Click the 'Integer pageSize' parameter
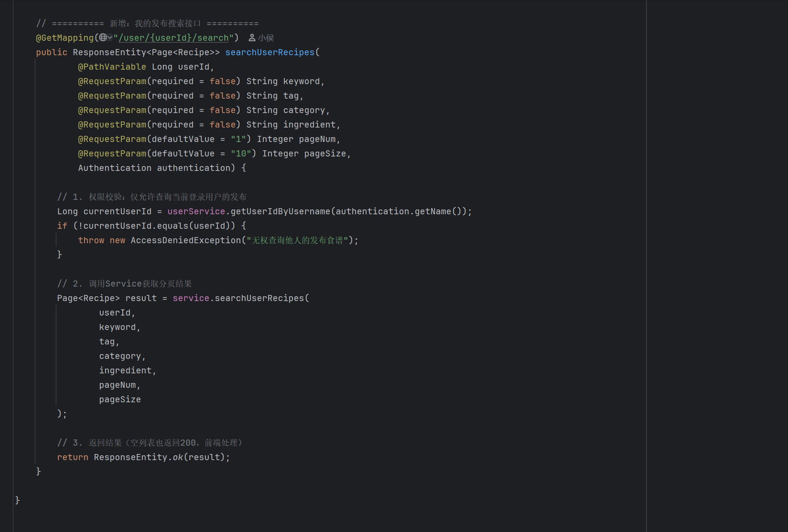 304,154
